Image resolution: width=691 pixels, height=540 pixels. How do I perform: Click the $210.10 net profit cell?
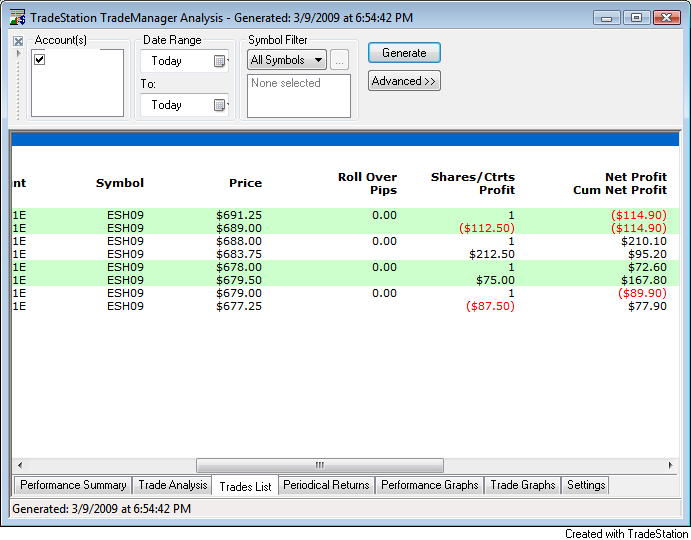(644, 241)
